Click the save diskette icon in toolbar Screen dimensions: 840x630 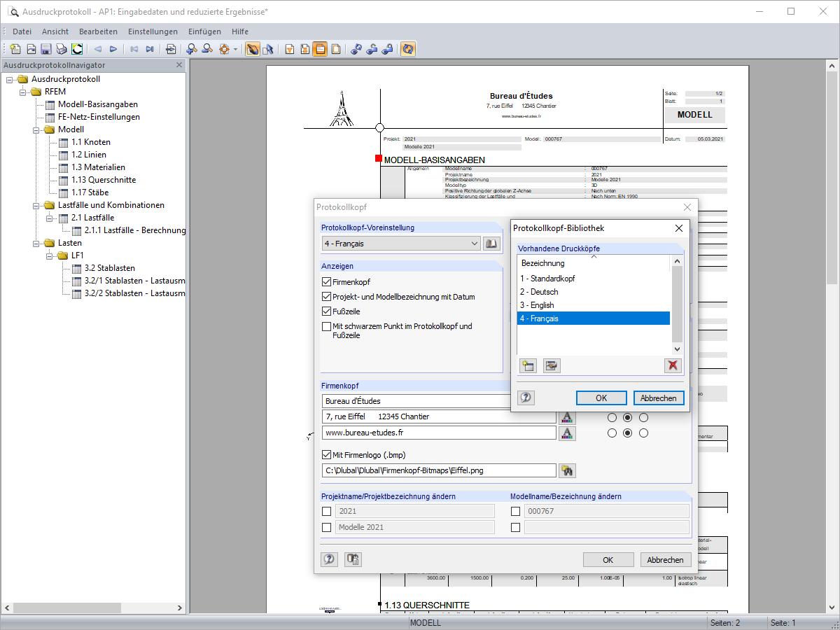pos(45,49)
